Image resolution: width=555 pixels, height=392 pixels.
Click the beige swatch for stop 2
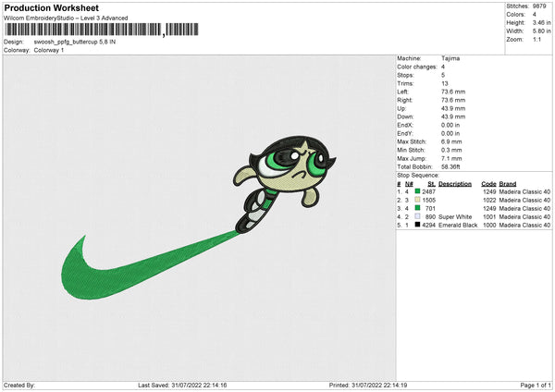click(x=417, y=200)
